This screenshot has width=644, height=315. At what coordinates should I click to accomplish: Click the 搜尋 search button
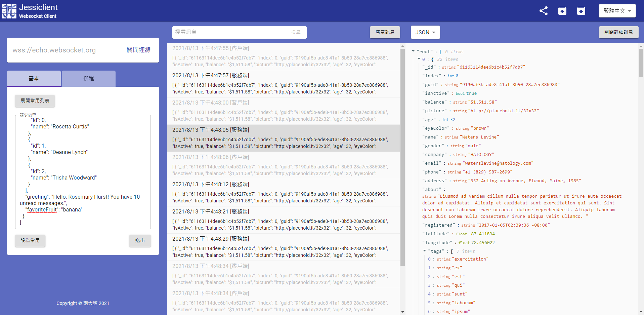pos(296,32)
